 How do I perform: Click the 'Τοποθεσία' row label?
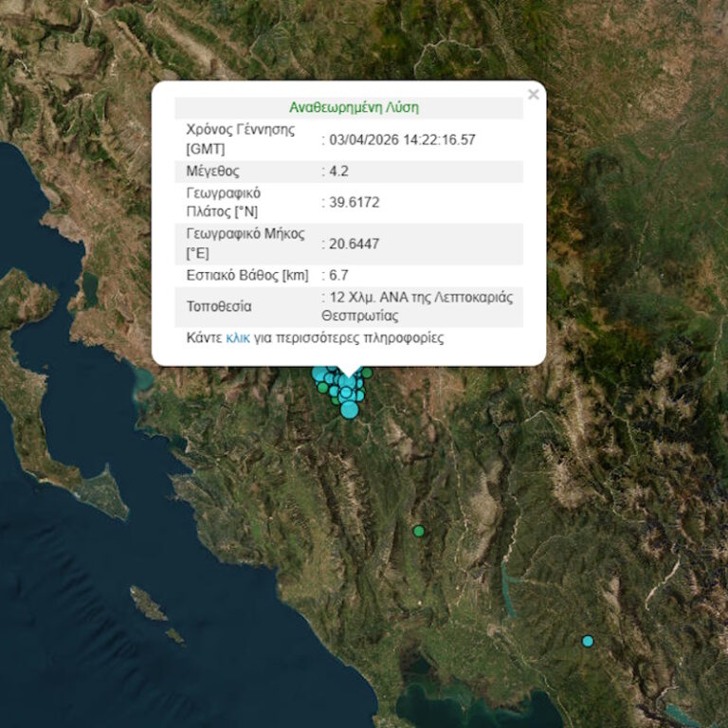(220, 307)
